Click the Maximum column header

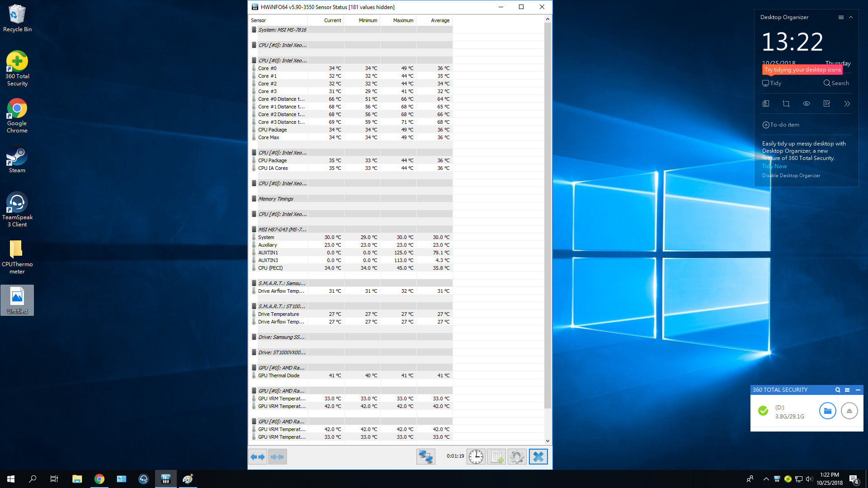tap(403, 20)
